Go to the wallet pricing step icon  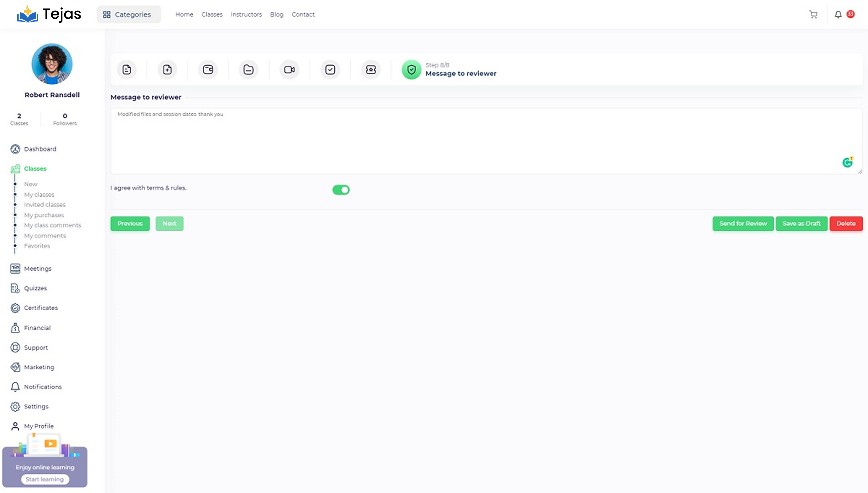click(208, 70)
